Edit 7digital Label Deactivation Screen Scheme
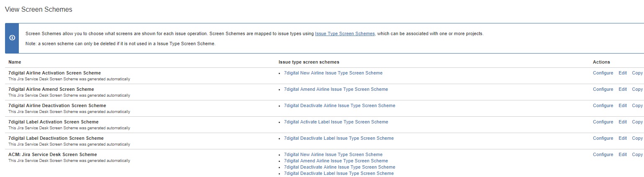 tap(623, 138)
